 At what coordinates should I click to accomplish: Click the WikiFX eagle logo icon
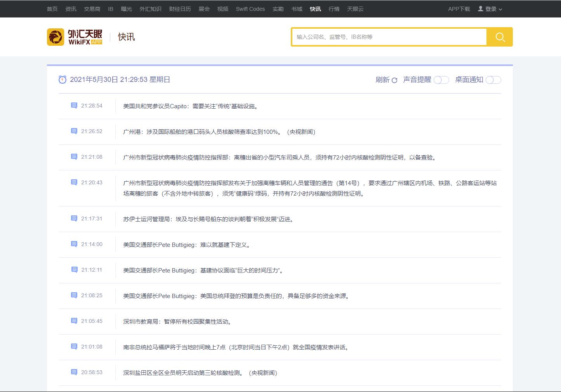tap(56, 37)
